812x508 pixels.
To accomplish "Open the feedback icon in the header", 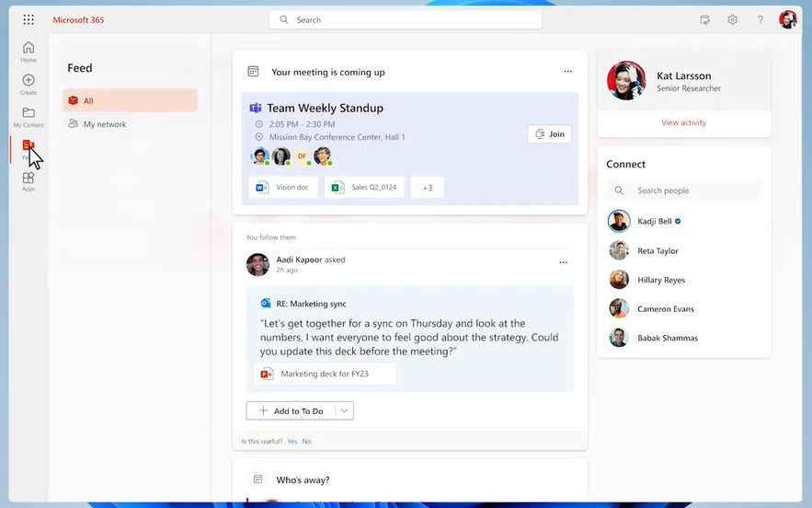I will [704, 19].
